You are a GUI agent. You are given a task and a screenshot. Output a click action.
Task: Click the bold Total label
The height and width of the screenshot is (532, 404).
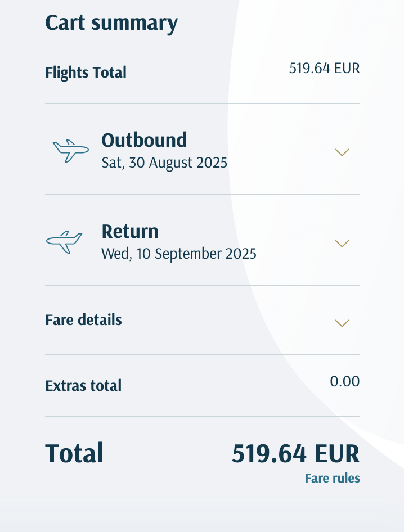74,453
